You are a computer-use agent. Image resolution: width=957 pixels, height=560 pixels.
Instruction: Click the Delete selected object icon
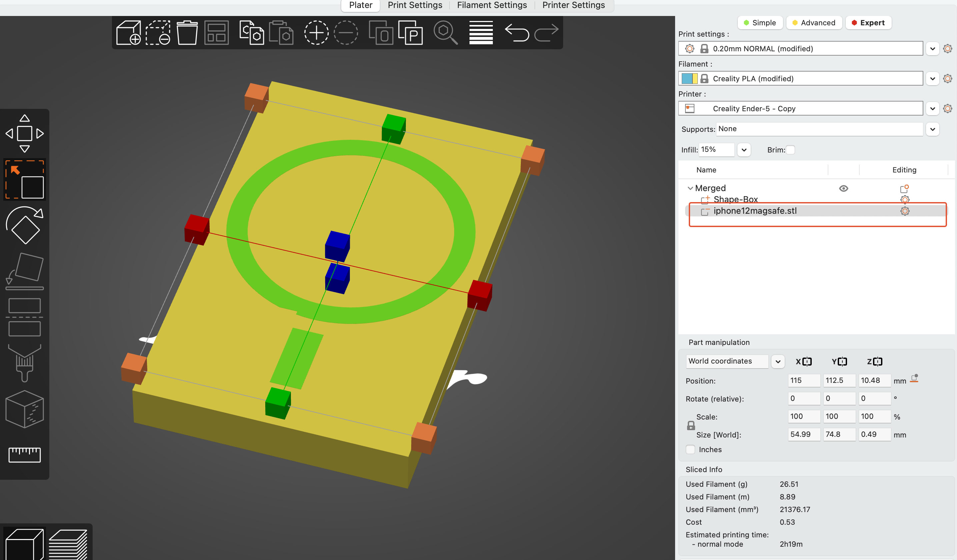pyautogui.click(x=158, y=33)
